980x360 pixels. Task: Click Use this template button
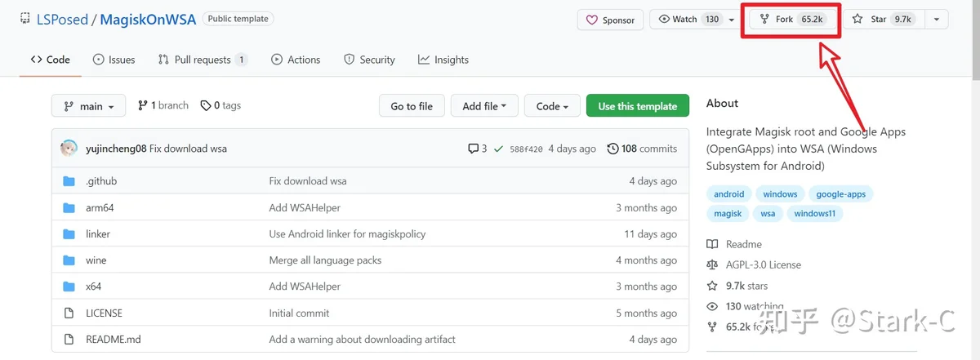[x=638, y=106]
